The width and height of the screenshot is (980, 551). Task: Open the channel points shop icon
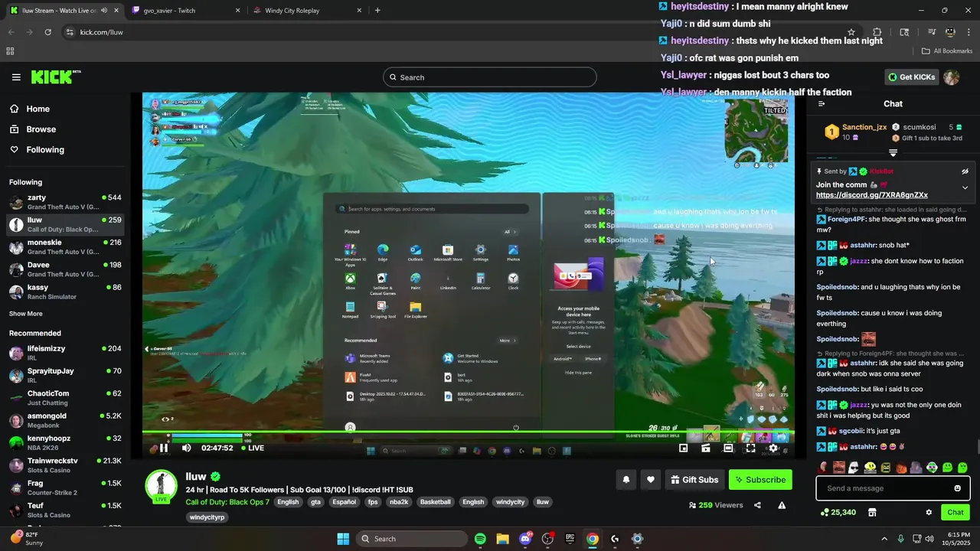pyautogui.click(x=872, y=513)
